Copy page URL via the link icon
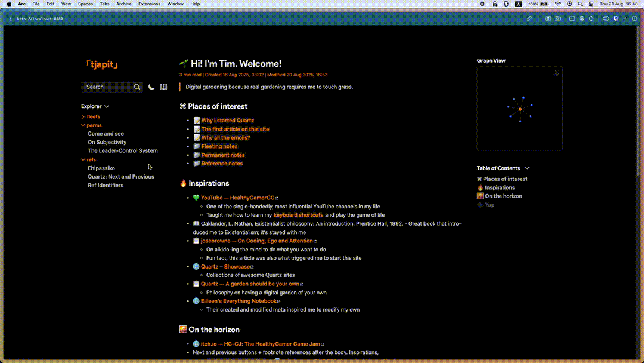The image size is (644, 363). (x=529, y=19)
